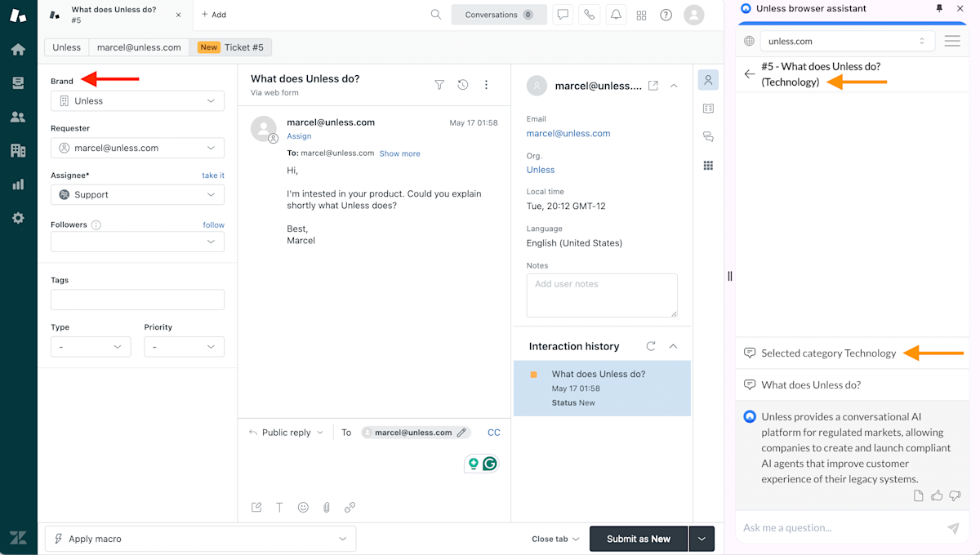
Task: Insert a link with the chain icon
Action: pyautogui.click(x=350, y=507)
